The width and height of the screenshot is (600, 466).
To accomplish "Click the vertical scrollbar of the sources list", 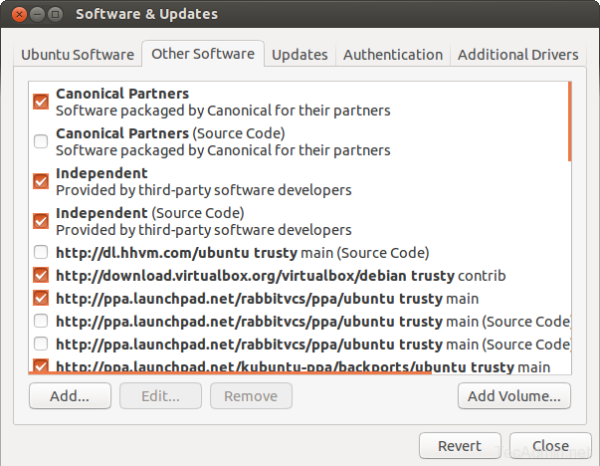I will point(569,122).
